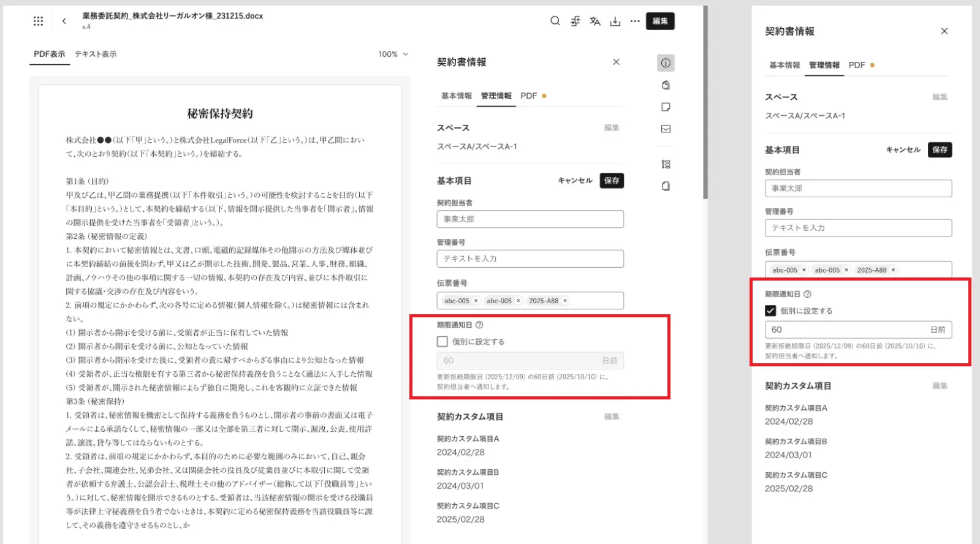Click help icon beside 期限通知日 in middle panel
The image size is (980, 544).
(479, 325)
